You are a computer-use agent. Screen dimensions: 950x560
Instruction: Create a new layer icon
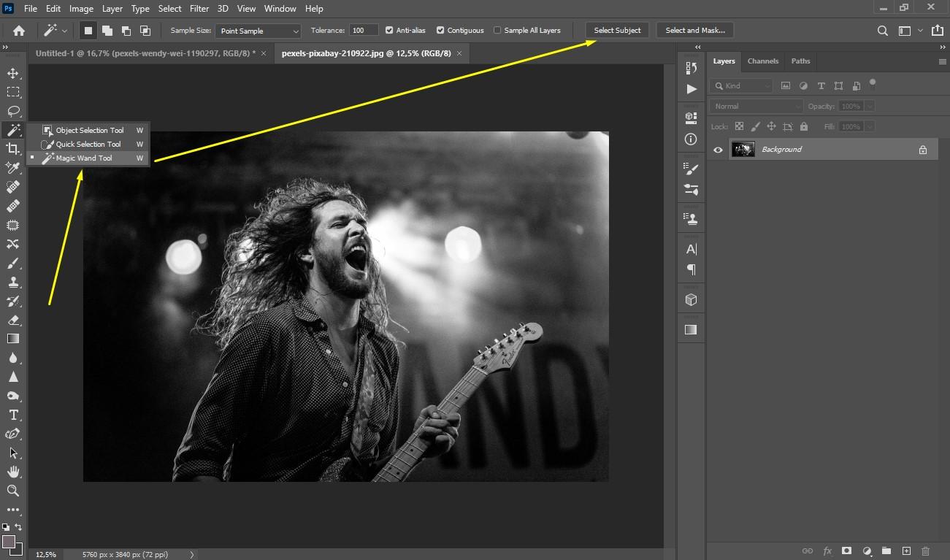point(906,551)
